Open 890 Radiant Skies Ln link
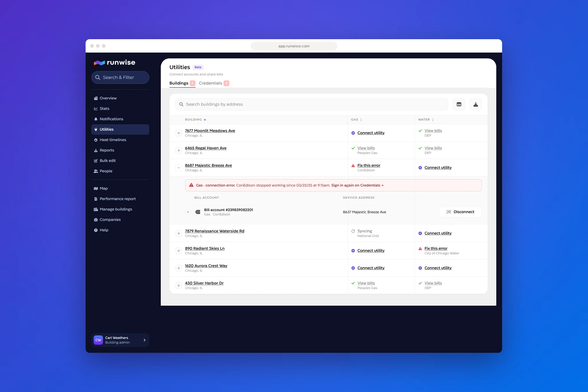 coord(205,248)
